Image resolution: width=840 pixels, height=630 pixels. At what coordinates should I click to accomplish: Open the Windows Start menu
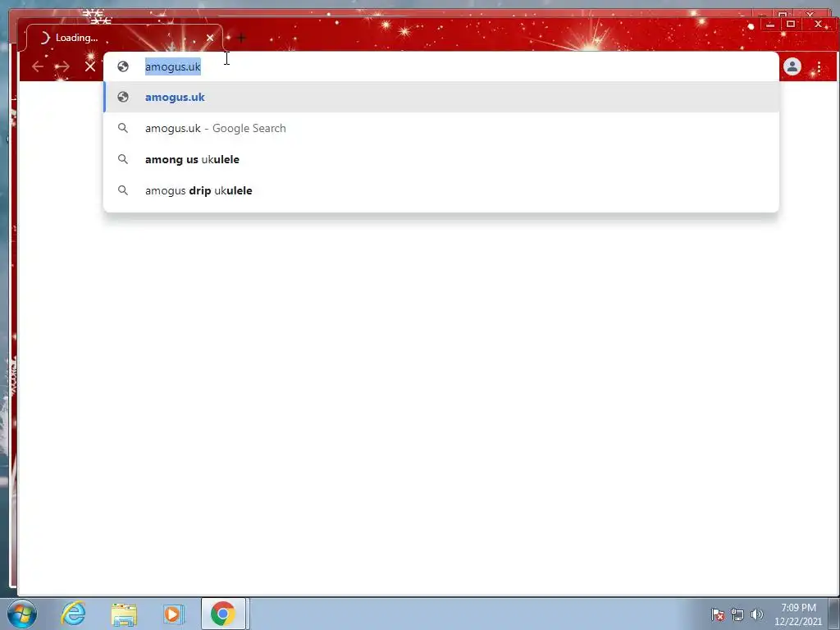[x=22, y=614]
